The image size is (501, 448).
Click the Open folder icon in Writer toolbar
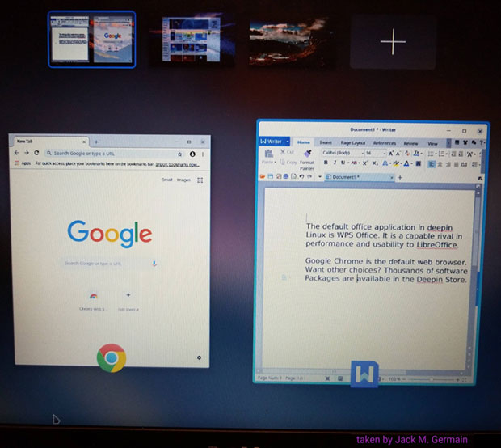[x=263, y=176]
